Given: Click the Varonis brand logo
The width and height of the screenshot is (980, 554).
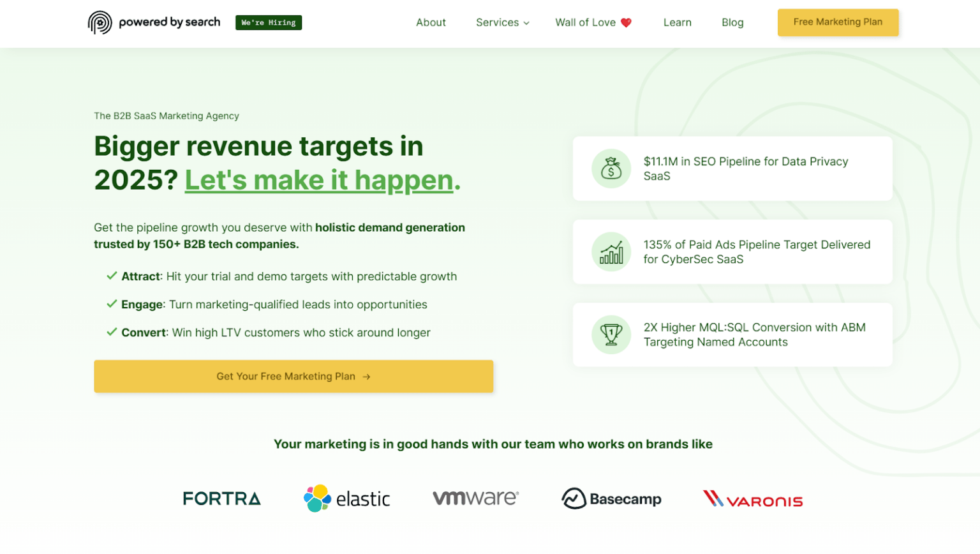Looking at the screenshot, I should point(752,499).
